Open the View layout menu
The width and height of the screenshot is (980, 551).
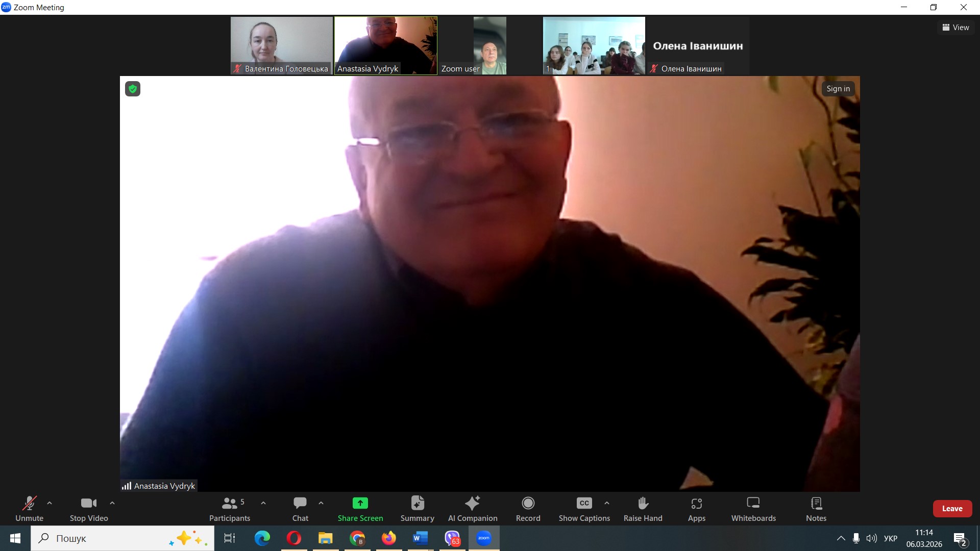[955, 28]
